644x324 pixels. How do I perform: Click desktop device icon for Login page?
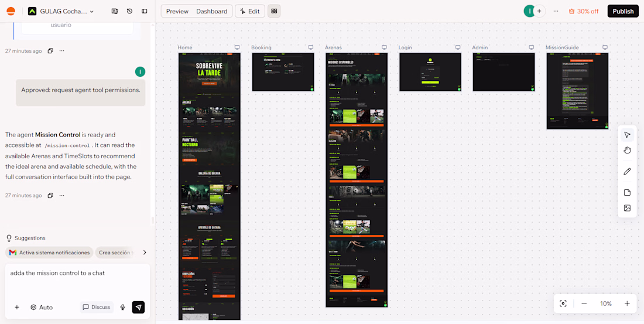[458, 47]
